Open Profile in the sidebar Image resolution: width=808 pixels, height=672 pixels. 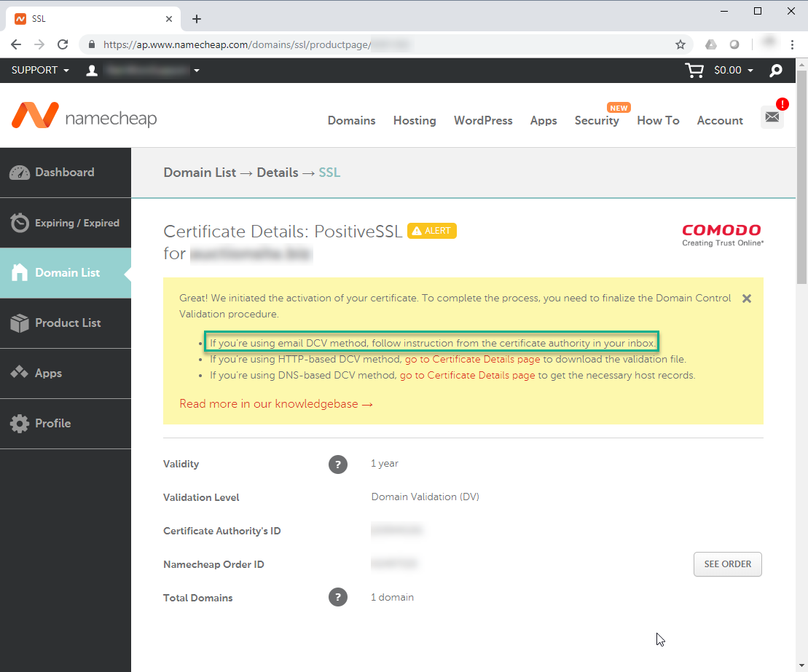tap(66, 424)
